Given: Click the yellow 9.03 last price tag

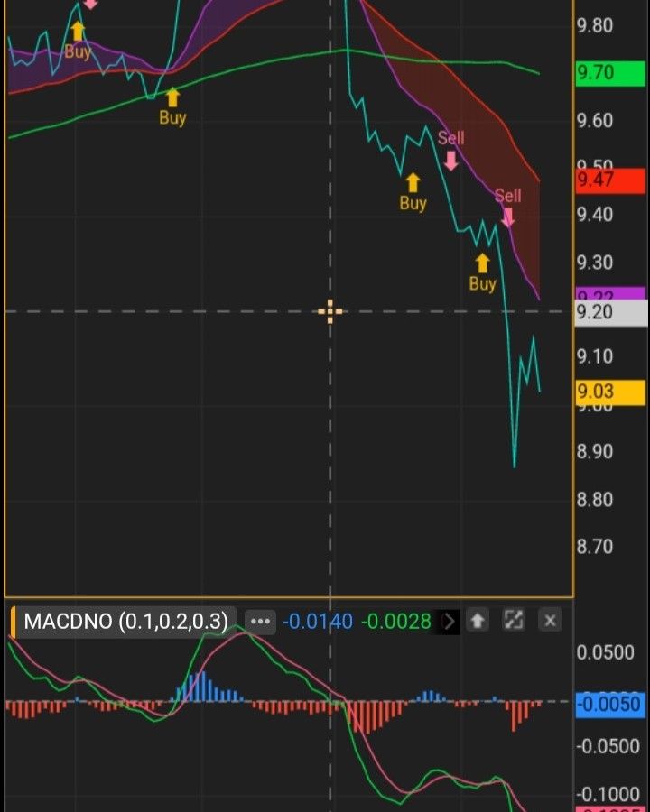Looking at the screenshot, I should click(x=609, y=392).
